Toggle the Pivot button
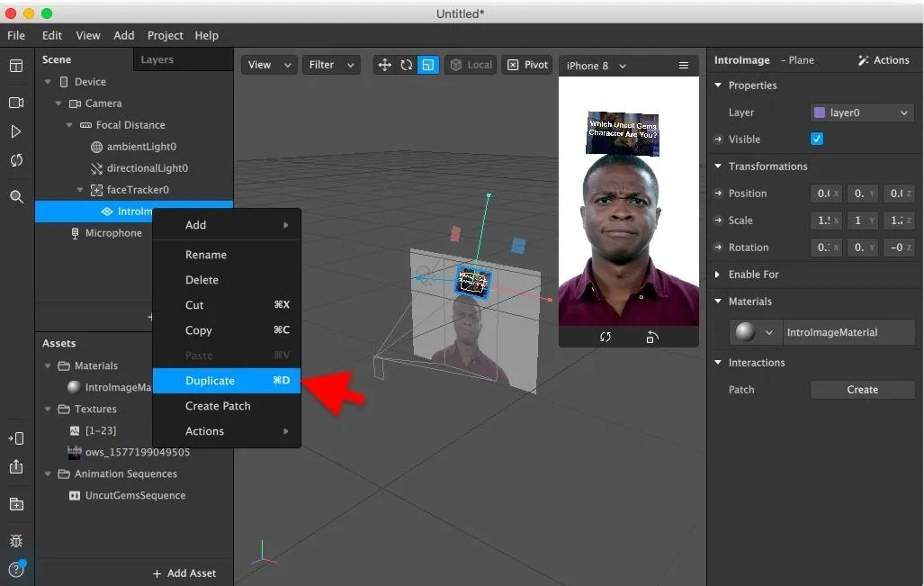 point(528,65)
